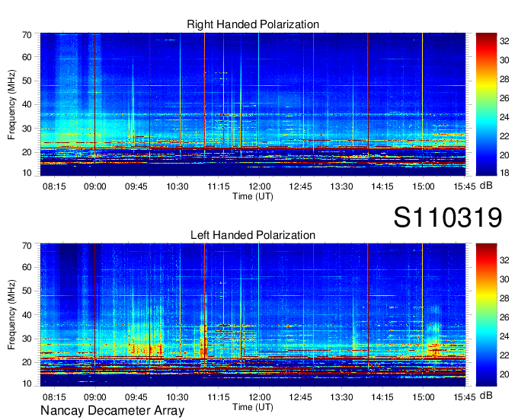This screenshot has height=420, width=518.
Task: Click "09:00" time tick under Right Handed plot
Action: [95, 186]
